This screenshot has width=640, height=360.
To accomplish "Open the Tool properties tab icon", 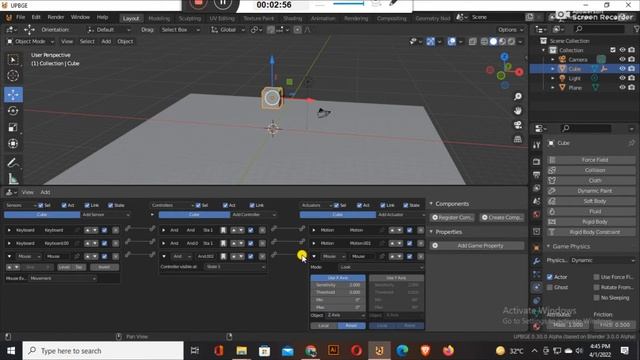I will [x=536, y=145].
